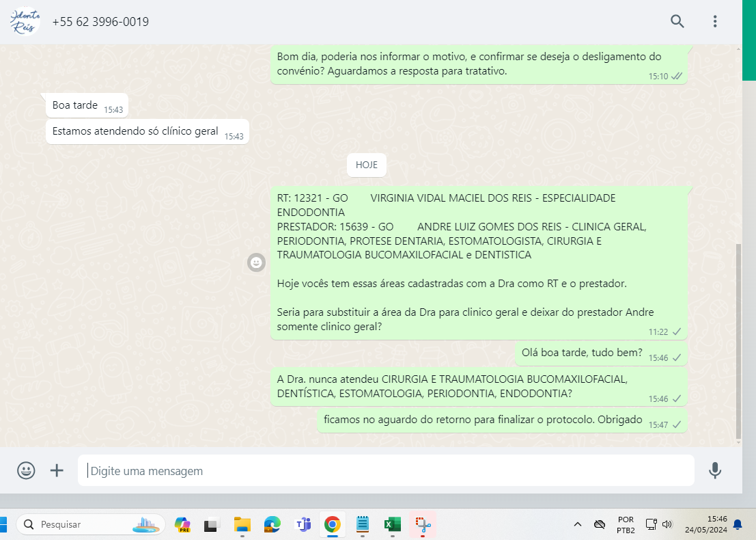Click the contact number +55 62 3996-0019
The image size is (756, 540).
pos(100,22)
